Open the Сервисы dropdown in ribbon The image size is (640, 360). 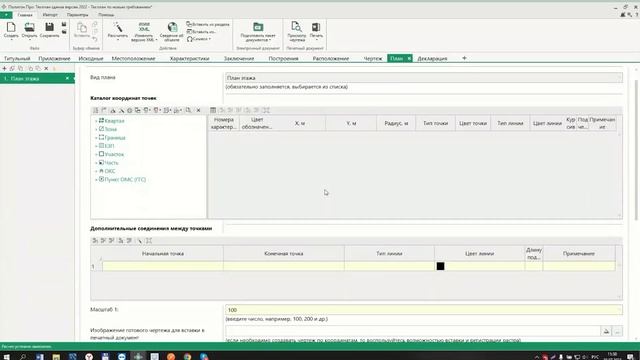(199, 39)
